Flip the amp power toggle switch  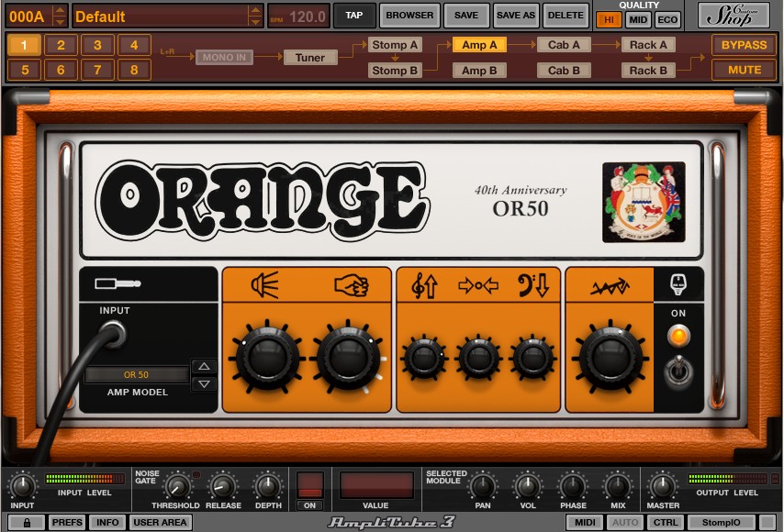coord(679,371)
